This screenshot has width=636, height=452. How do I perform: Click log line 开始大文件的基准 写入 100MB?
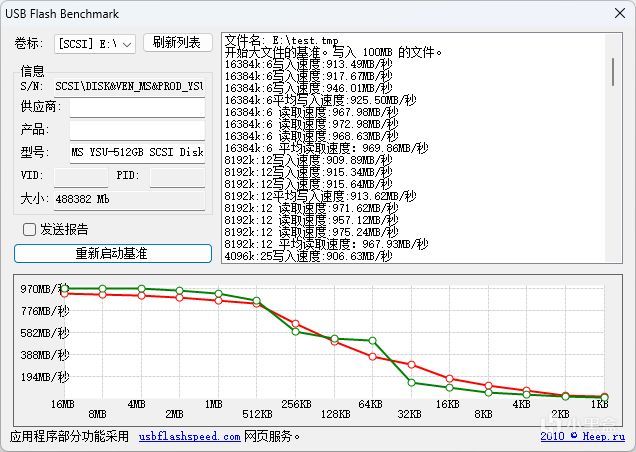click(333, 52)
